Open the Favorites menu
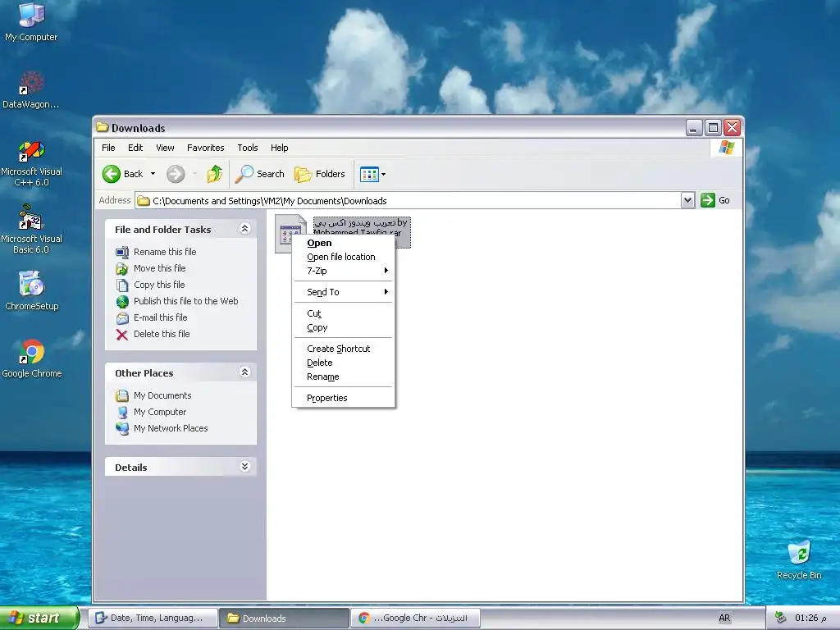The image size is (840, 630). [206, 148]
